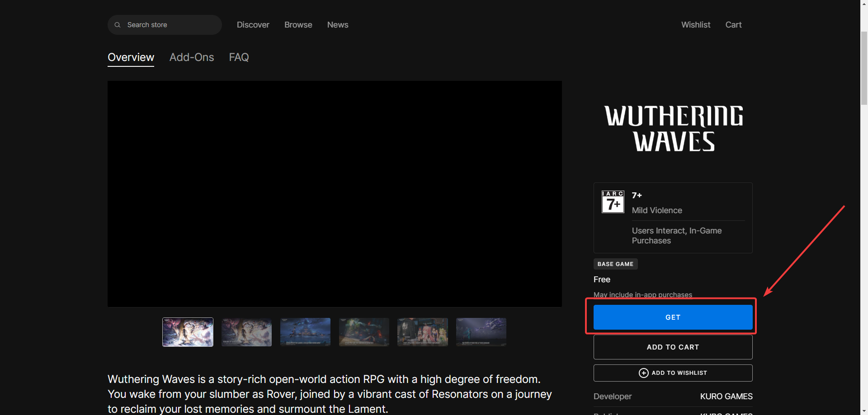
Task: Click the plus circle wishlist icon
Action: click(643, 373)
